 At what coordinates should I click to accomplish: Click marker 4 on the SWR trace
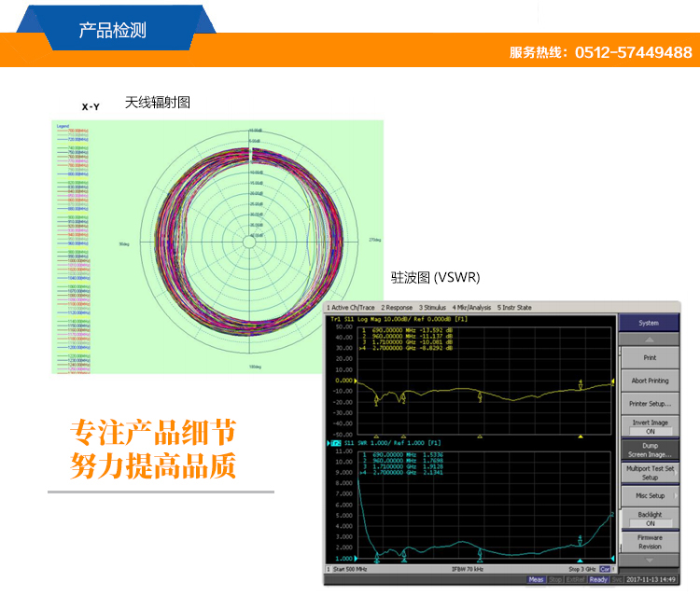click(581, 540)
